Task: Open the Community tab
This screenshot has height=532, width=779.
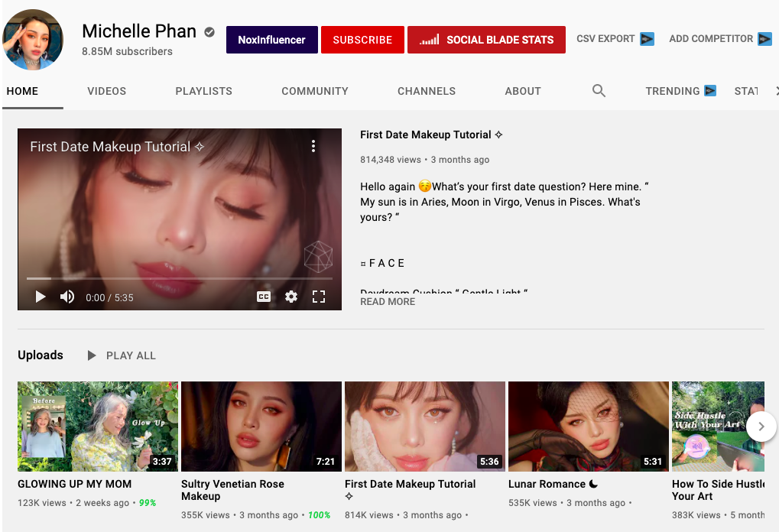Action: [x=315, y=91]
